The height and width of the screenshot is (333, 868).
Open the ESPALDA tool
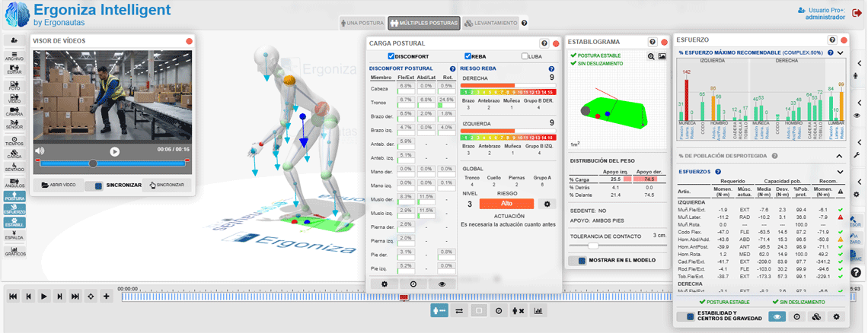coord(14,235)
